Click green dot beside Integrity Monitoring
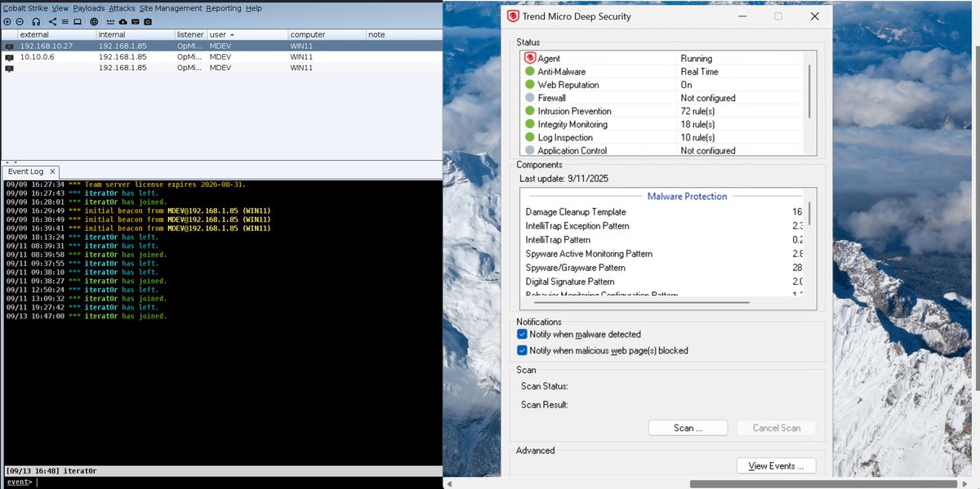 pos(529,124)
